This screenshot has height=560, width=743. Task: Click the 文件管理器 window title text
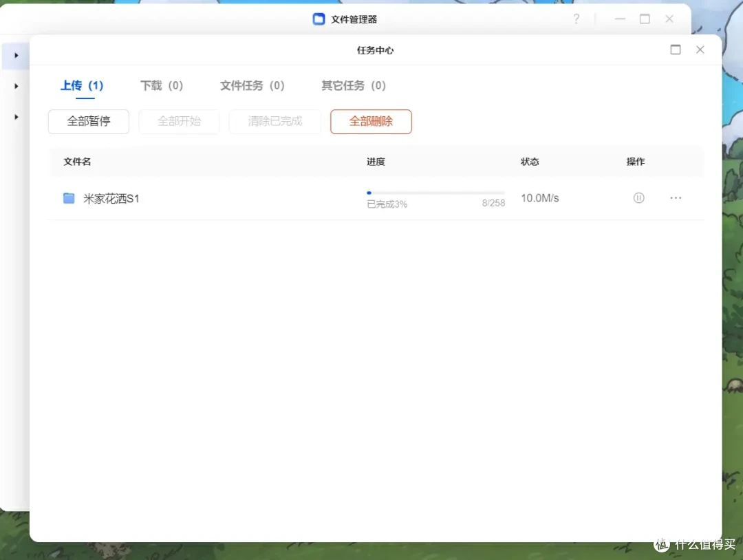pyautogui.click(x=354, y=19)
